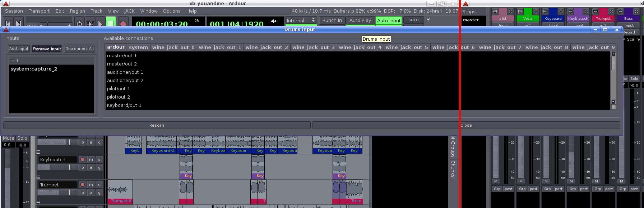Mute the Keyb patch track
Screen dimensions: 644x208
[91, 159]
